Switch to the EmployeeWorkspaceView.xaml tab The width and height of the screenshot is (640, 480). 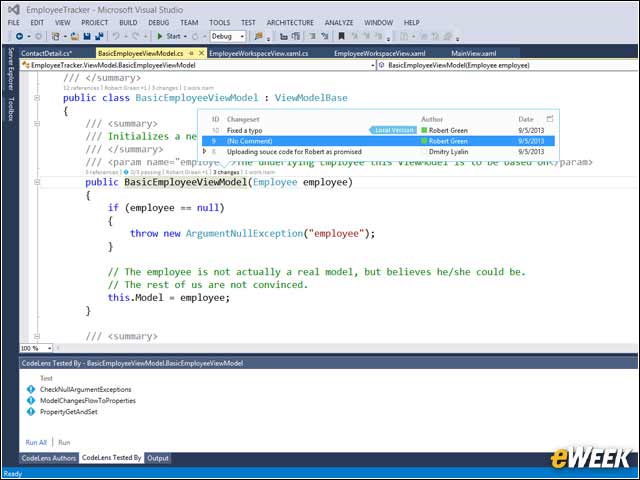click(x=380, y=53)
